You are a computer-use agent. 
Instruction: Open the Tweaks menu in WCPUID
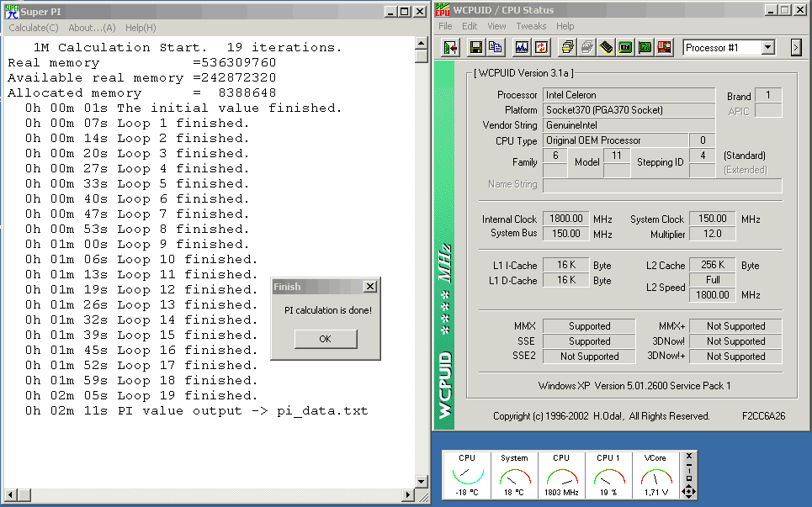[531, 26]
